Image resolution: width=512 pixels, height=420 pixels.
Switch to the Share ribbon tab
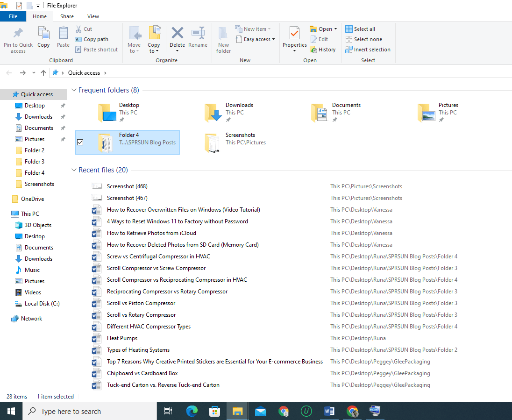67,16
